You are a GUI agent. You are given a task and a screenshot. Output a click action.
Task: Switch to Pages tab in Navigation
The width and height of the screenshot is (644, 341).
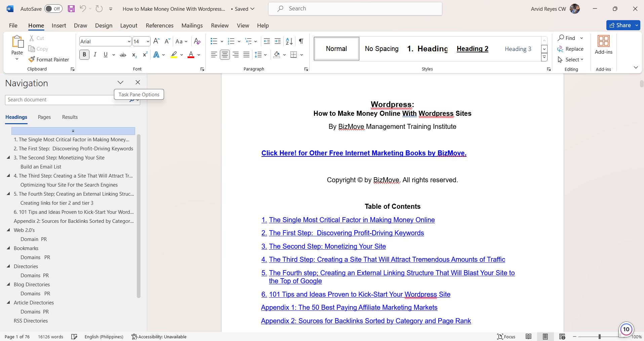[44, 117]
